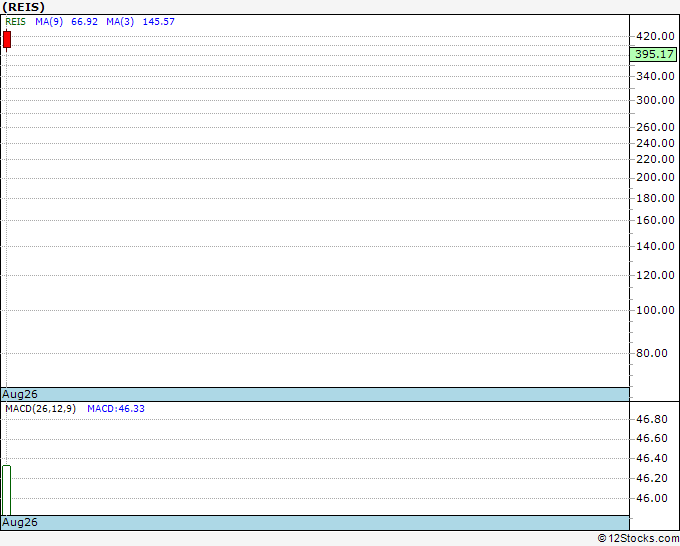
Task: Click the 80.00 price axis label
Action: tap(652, 353)
